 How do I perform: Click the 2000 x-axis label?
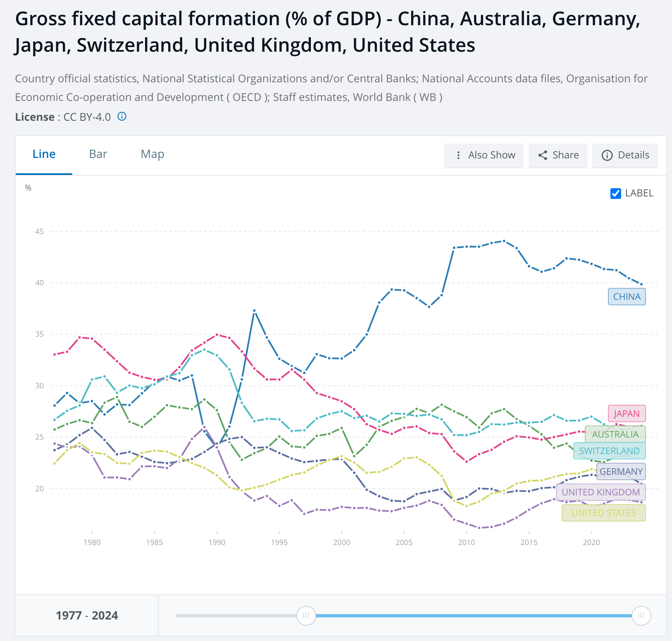pyautogui.click(x=342, y=542)
